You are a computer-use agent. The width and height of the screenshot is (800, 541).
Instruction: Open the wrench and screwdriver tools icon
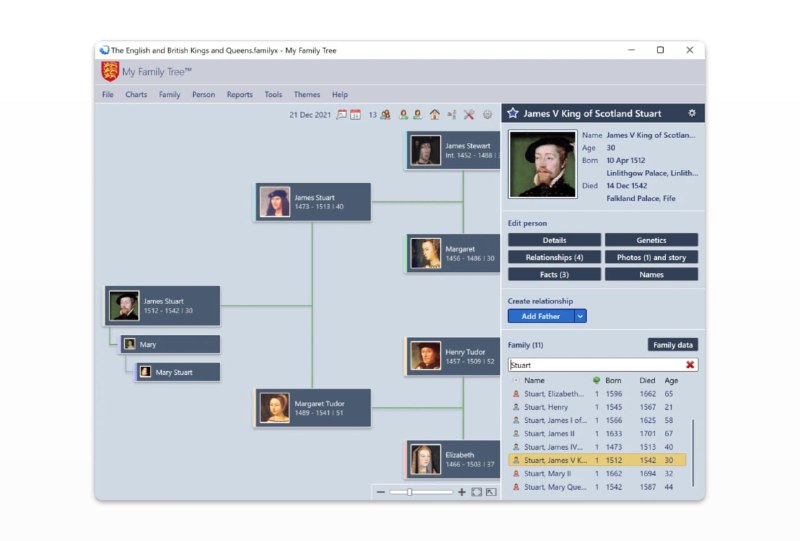pos(469,115)
